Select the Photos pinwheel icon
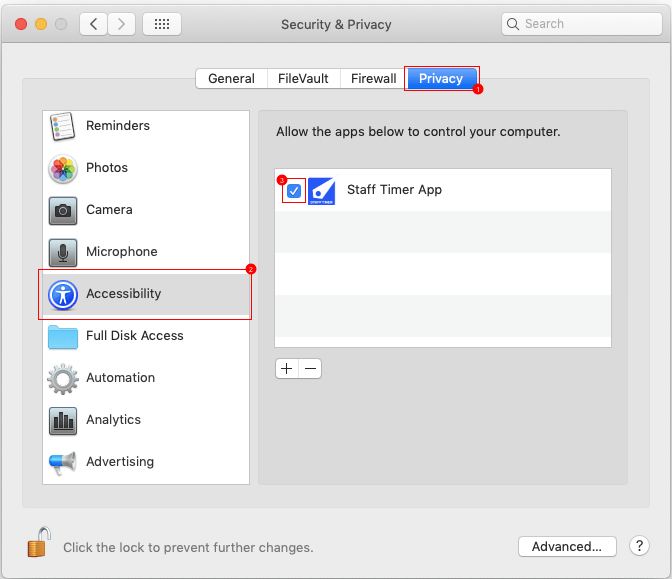 coord(63,168)
